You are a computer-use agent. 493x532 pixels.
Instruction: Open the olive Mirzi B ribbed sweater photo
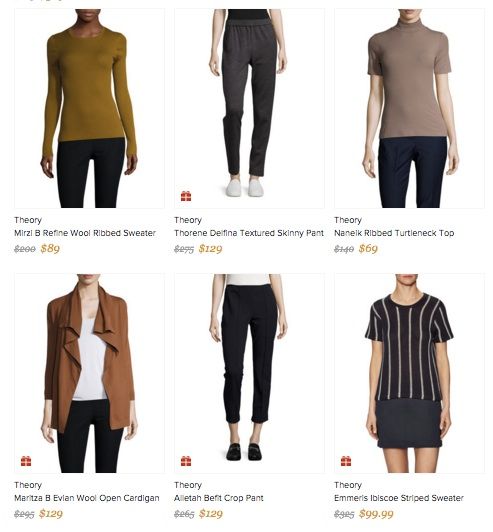[89, 109]
